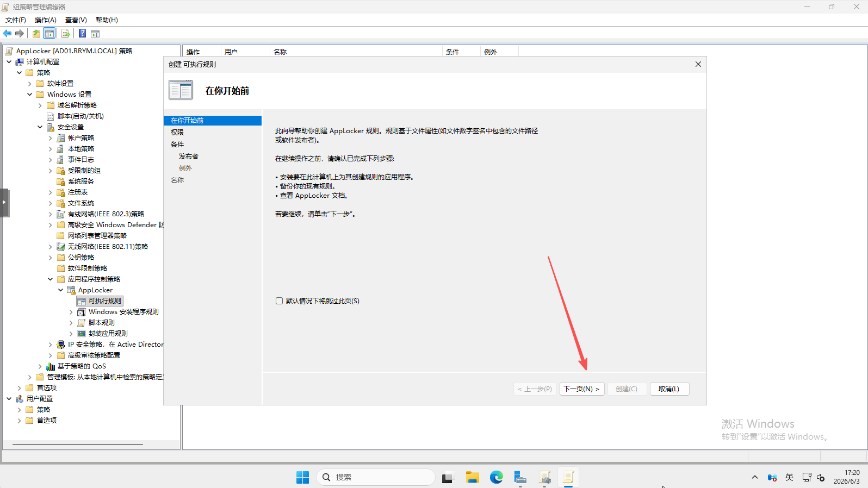Click the 计算机配置 node icon

[x=20, y=62]
